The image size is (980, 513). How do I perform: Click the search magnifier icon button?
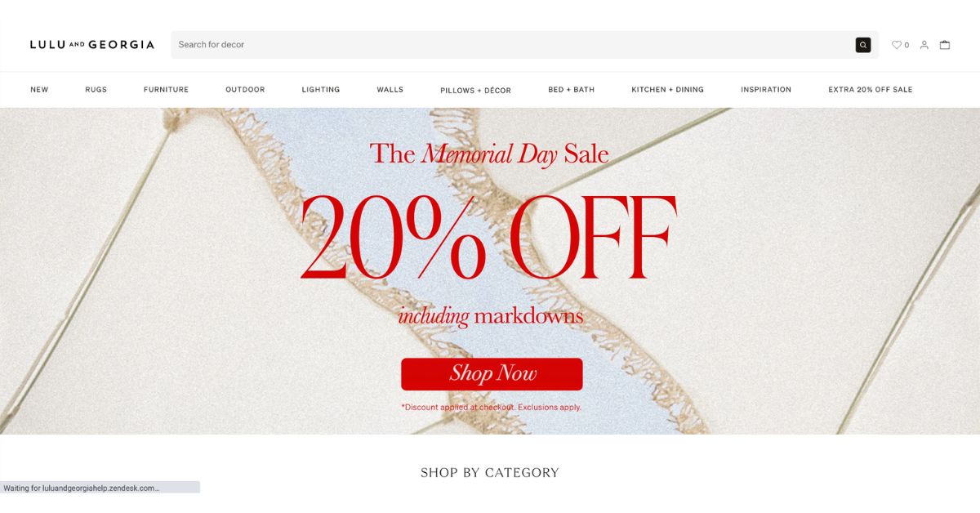point(862,45)
